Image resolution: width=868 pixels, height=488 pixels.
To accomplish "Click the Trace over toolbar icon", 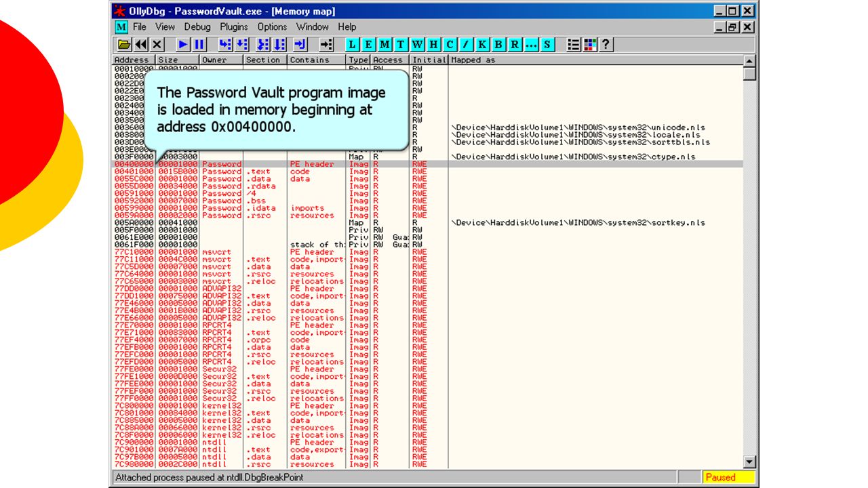I will coord(279,45).
